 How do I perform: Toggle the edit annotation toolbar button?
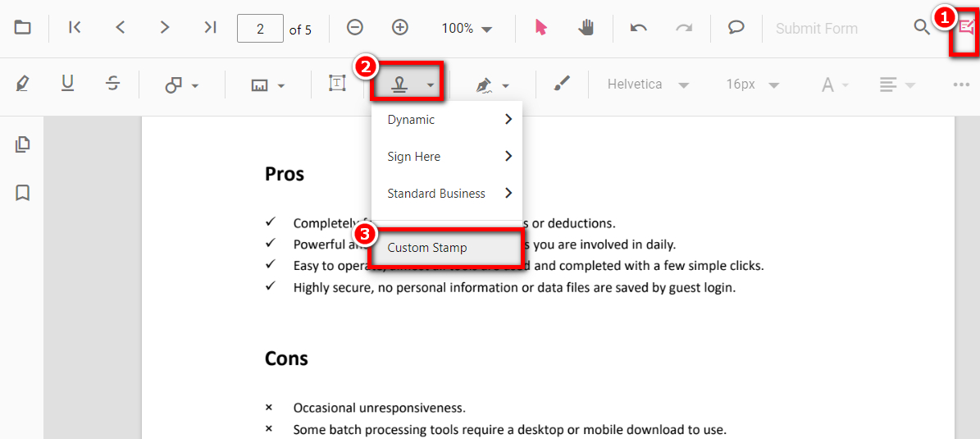pos(966,28)
